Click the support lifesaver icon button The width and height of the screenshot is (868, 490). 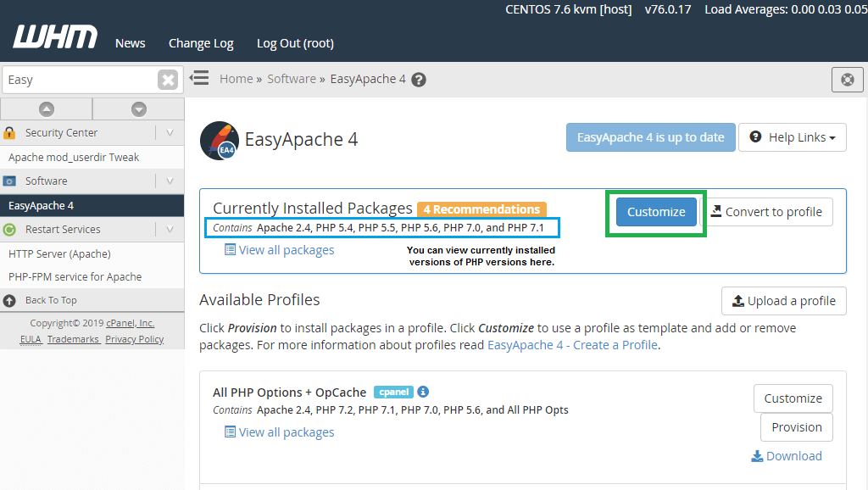click(847, 80)
